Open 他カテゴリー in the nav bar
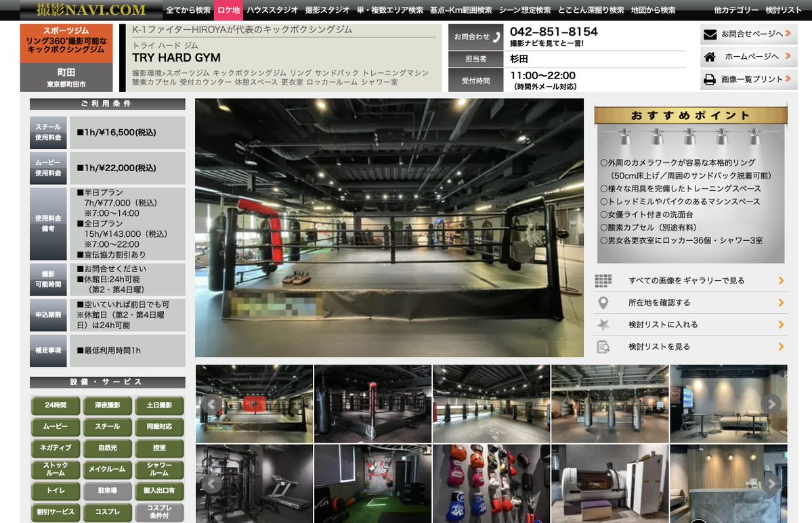Image resolution: width=812 pixels, height=523 pixels. click(x=736, y=10)
